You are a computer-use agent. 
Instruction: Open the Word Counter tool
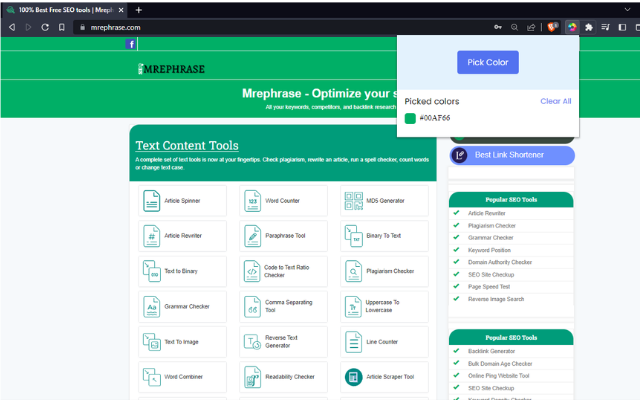283,201
